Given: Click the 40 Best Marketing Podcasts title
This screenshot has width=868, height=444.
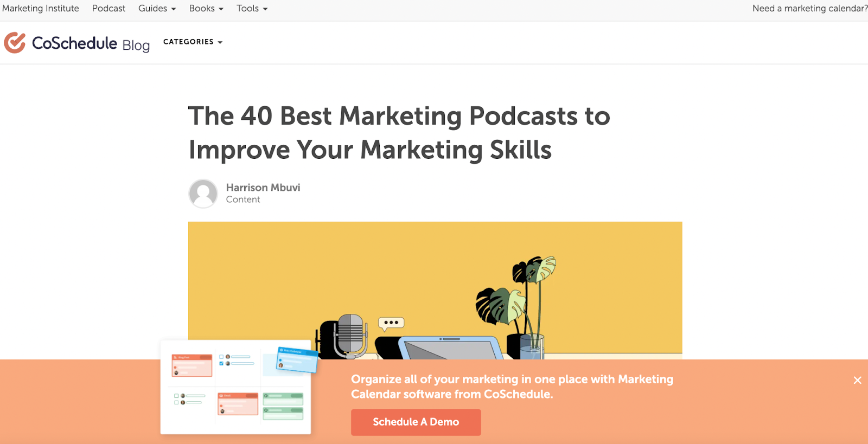Looking at the screenshot, I should point(399,133).
